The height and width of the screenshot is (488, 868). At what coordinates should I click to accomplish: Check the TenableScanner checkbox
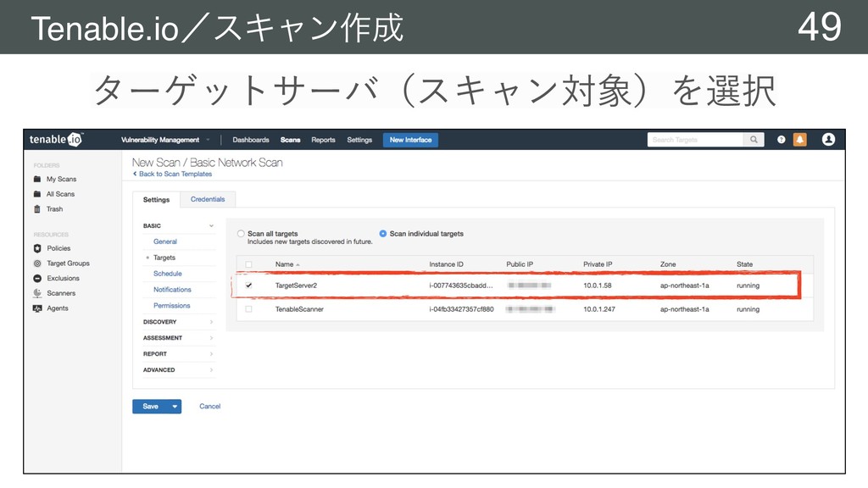pos(248,309)
